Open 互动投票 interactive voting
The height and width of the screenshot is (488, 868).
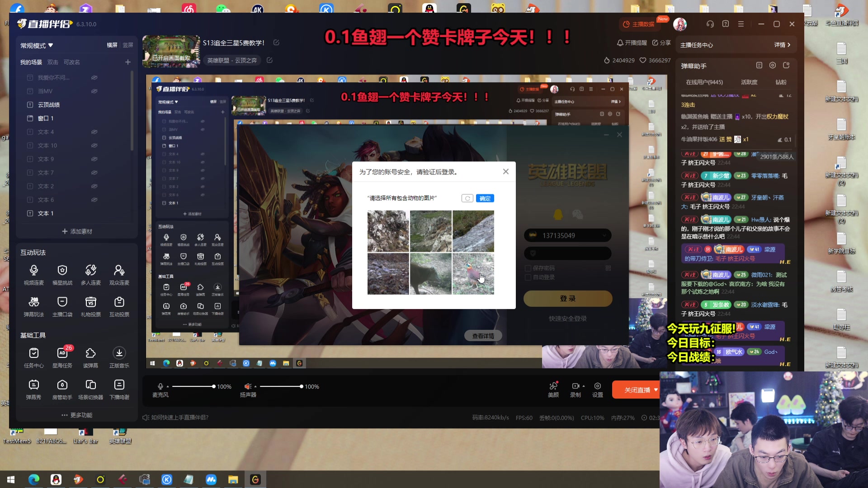(119, 307)
